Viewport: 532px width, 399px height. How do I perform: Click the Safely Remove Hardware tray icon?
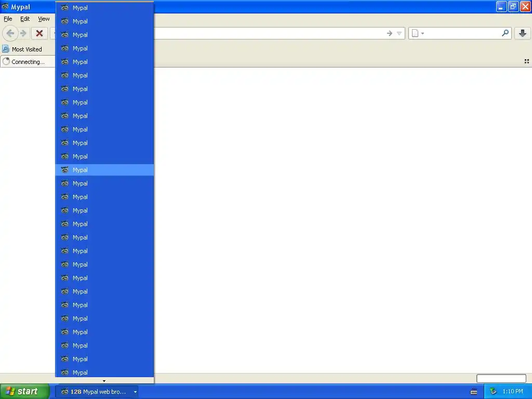click(x=494, y=392)
